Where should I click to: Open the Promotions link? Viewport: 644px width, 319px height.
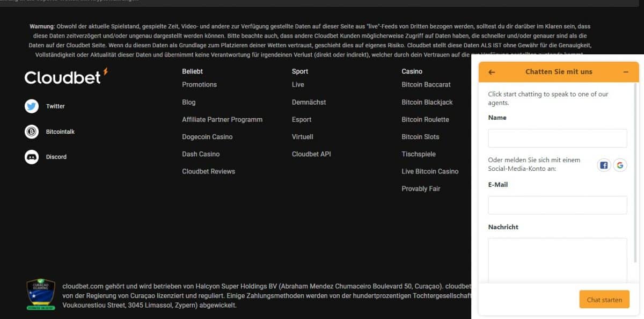click(200, 84)
